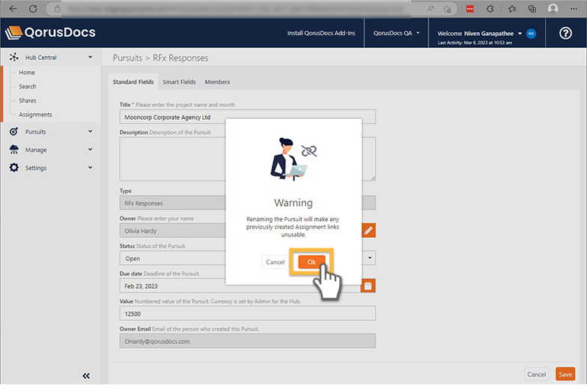Image resolution: width=587 pixels, height=392 pixels.
Task: Open the browser three-dot menu
Action: 574,9
